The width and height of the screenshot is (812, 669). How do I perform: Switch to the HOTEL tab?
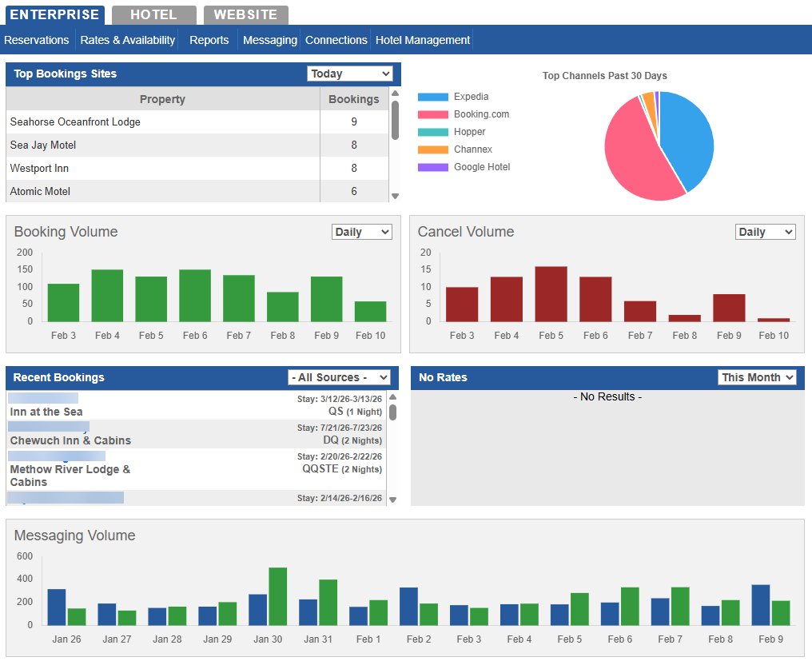click(x=153, y=15)
